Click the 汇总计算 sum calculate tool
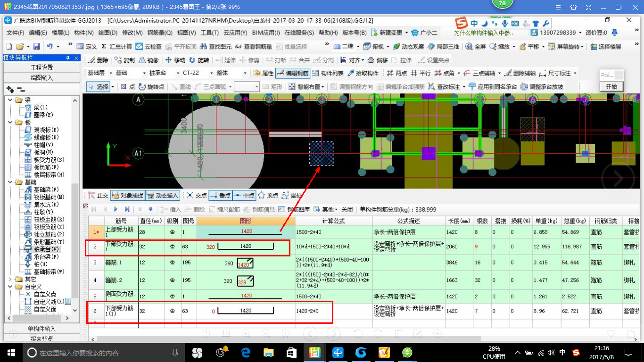This screenshot has width=644, height=362. (x=116, y=47)
